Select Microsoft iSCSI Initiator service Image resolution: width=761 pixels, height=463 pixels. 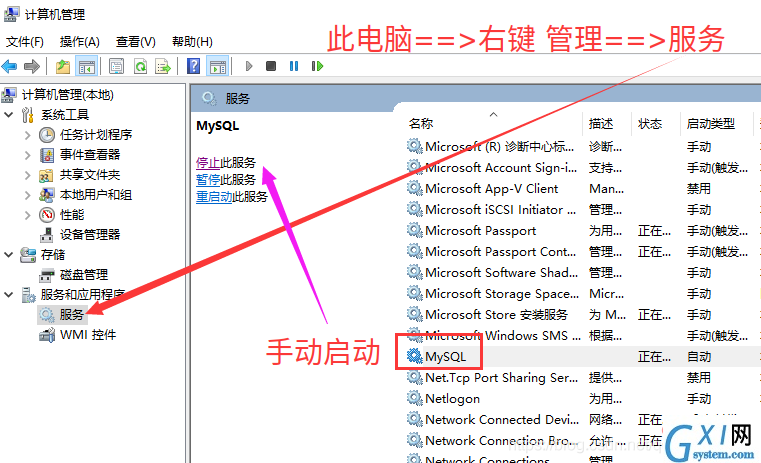(x=582, y=210)
